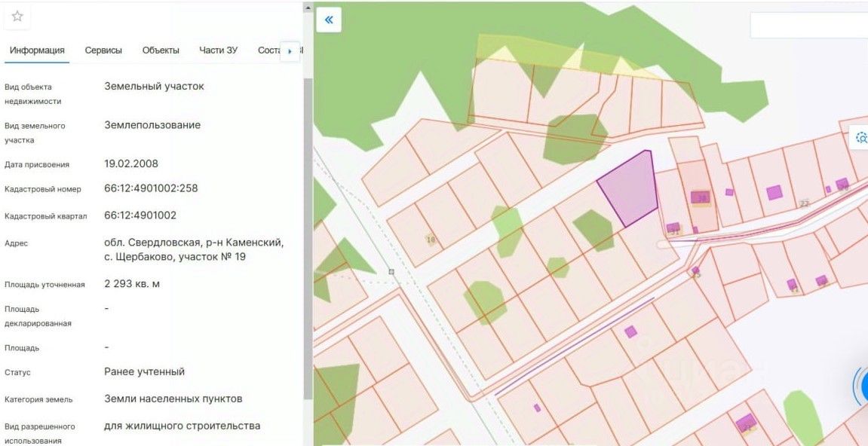This screenshot has height=446, width=868.
Task: Click scrollbar up arrow in info panel
Action: click(307, 8)
